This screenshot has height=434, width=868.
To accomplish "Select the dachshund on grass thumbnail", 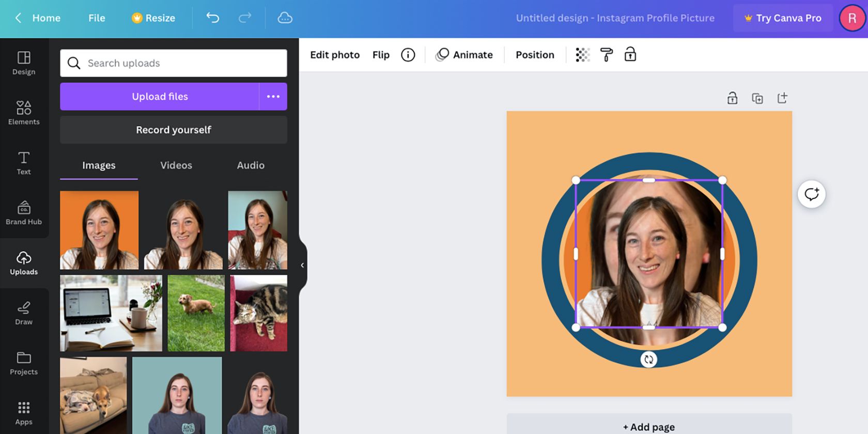I will coord(196,313).
